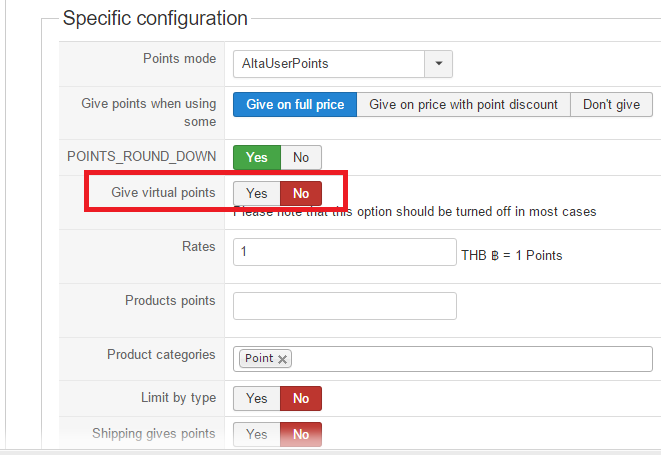The width and height of the screenshot is (661, 455).
Task: Open the Points mode dropdown arrow
Action: pos(439,64)
